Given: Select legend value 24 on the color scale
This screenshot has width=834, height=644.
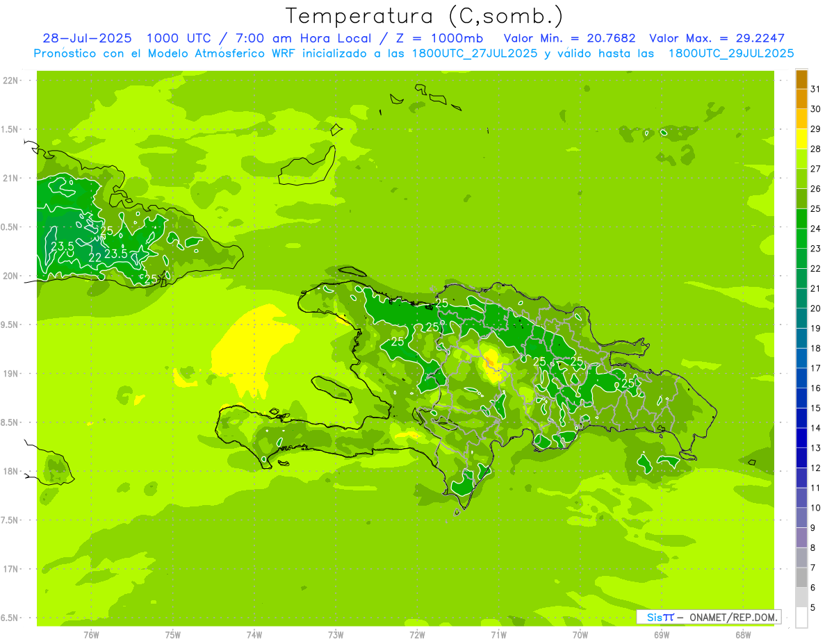Looking at the screenshot, I should point(815,229).
